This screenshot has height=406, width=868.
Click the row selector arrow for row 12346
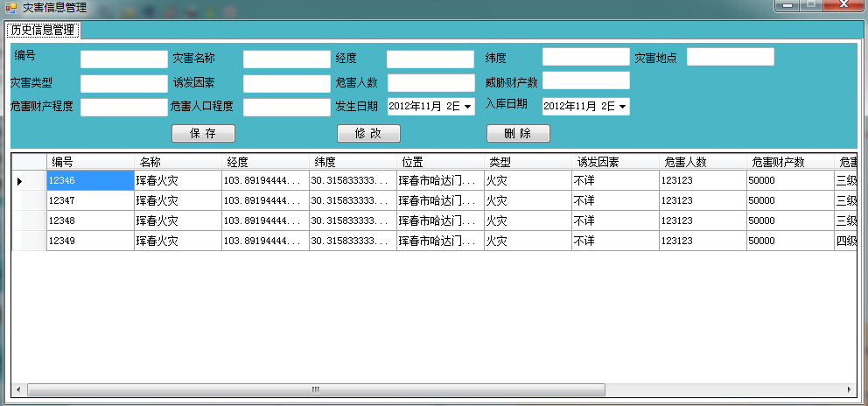(x=20, y=180)
